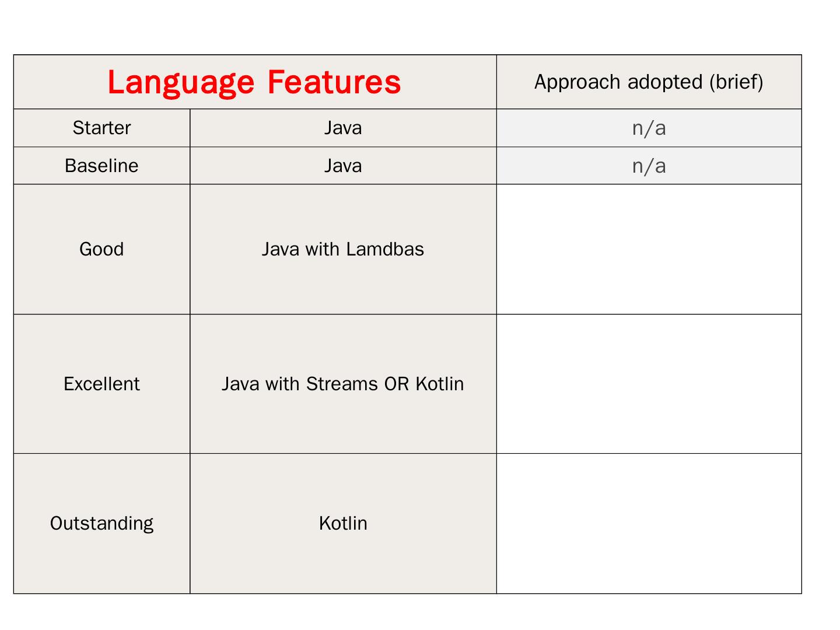Click the word 'Features' in the red title
The height and width of the screenshot is (630, 840).
(334, 82)
